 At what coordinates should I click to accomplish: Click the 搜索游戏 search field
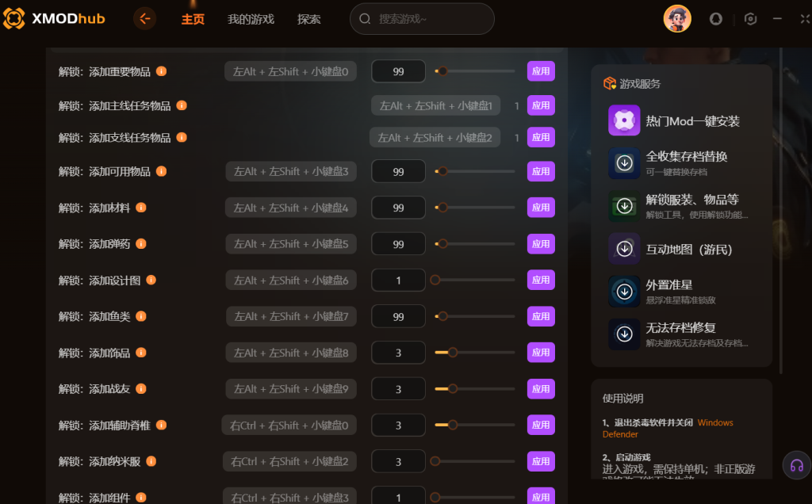pos(422,19)
